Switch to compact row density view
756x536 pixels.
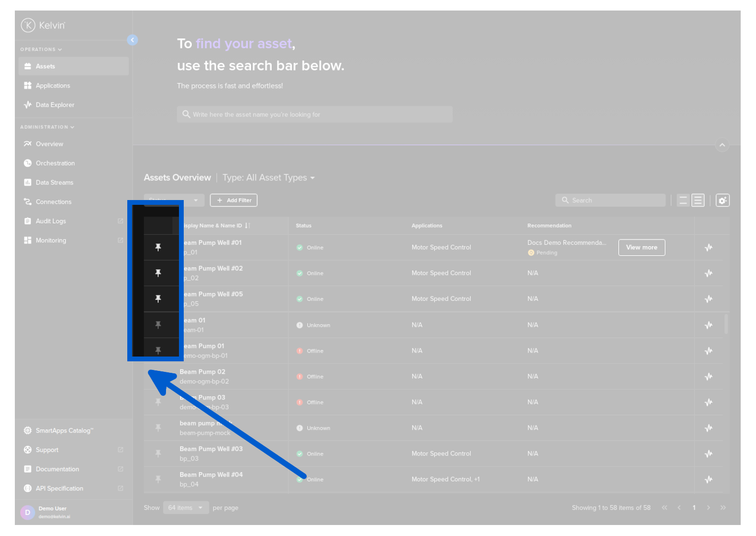point(683,201)
